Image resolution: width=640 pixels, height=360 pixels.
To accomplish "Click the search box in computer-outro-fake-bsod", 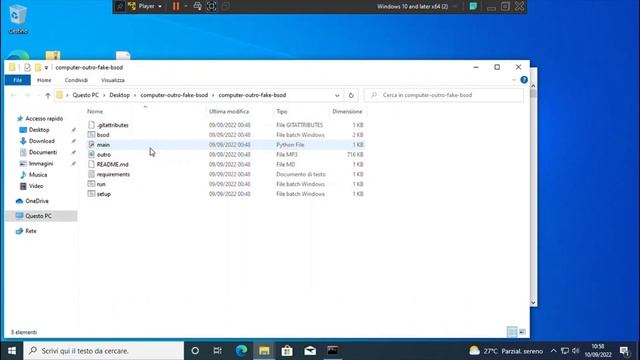I will [444, 95].
